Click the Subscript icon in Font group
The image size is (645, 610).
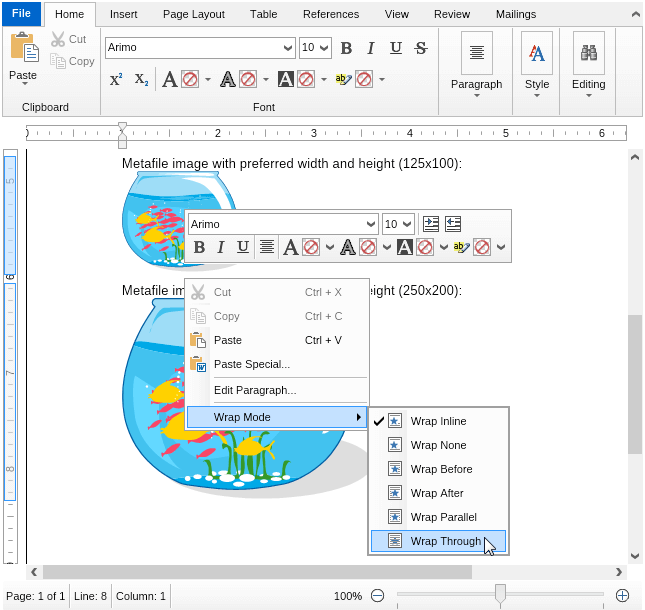[x=141, y=79]
